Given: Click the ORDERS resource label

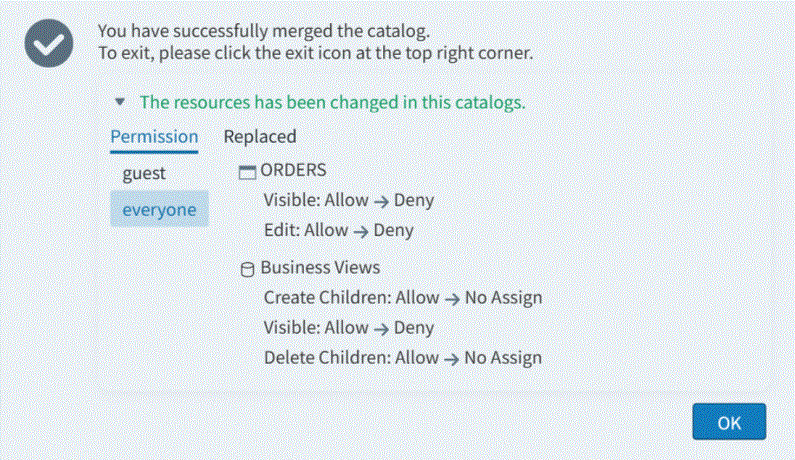Looking at the screenshot, I should click(293, 170).
